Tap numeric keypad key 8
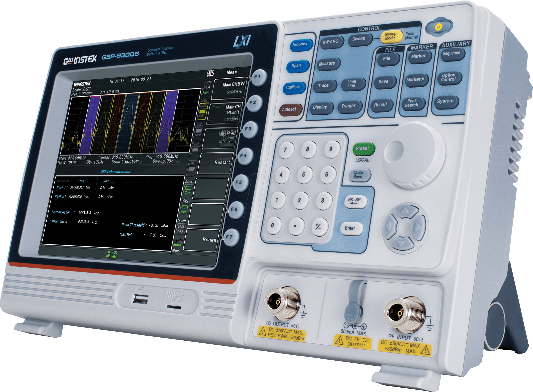Image resolution: width=533 pixels, height=392 pixels. click(x=309, y=149)
